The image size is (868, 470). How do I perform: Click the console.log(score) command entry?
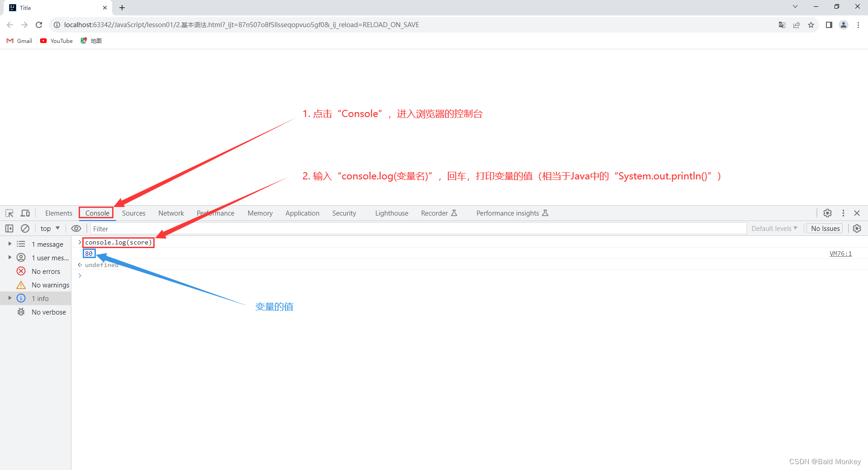pyautogui.click(x=118, y=242)
